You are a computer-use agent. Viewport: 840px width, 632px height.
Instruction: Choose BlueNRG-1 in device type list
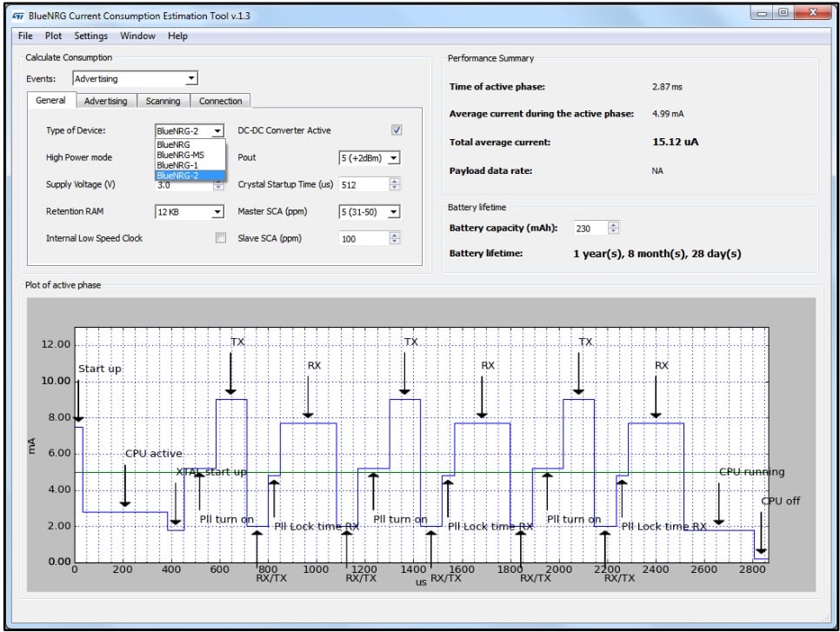click(177, 165)
